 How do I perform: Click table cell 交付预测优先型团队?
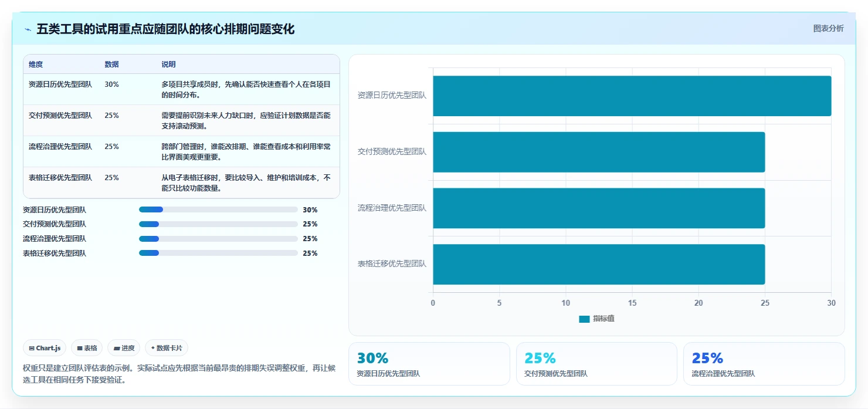point(60,116)
